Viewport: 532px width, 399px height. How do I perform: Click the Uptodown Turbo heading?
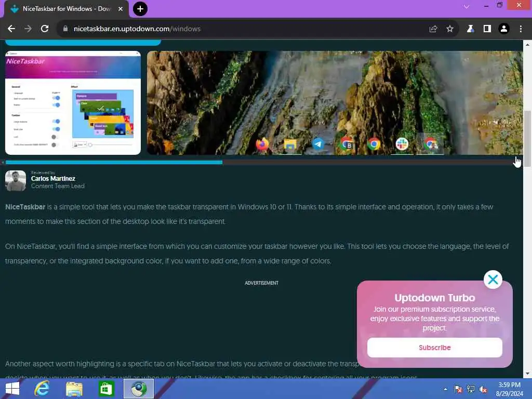click(x=435, y=298)
